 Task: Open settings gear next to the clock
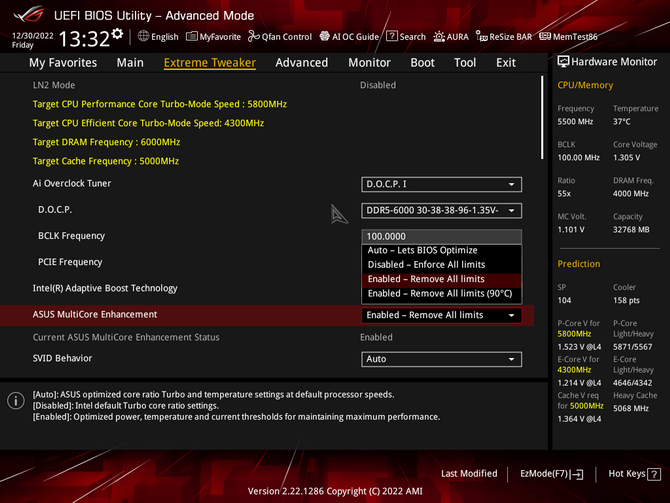[x=117, y=34]
